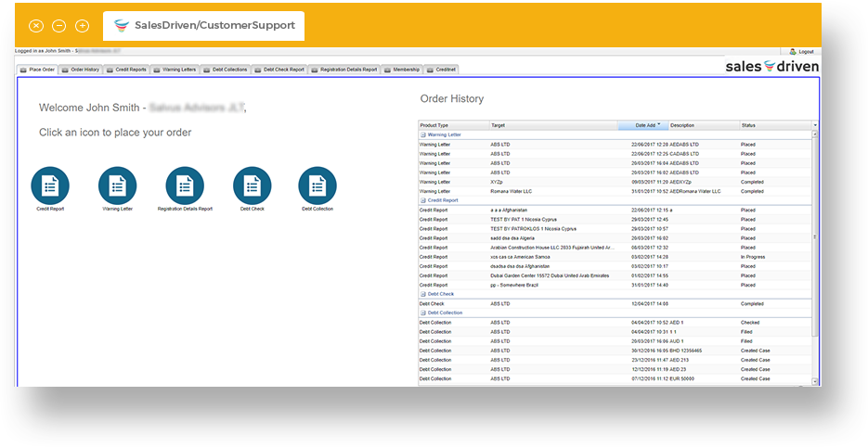Select the TEST BY PATROKLOS 1 Nicosia row
Viewport: 868px width, 447px height.
pyautogui.click(x=615, y=229)
